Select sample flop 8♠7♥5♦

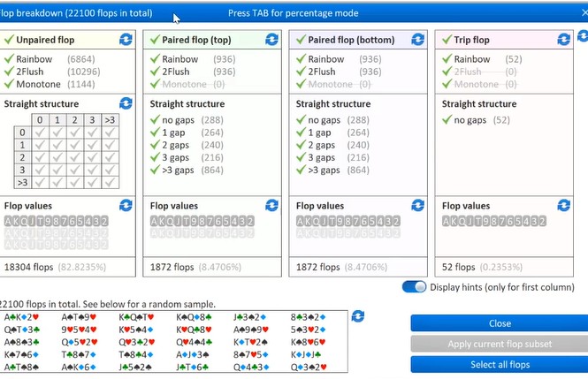click(x=250, y=354)
